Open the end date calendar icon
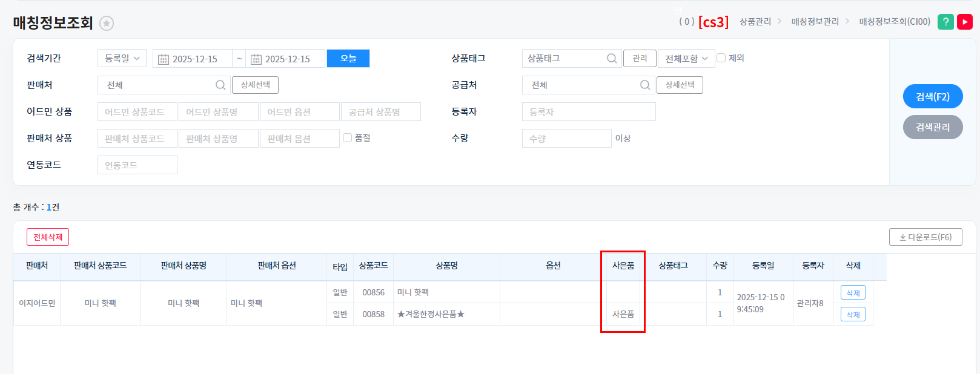This screenshot has width=980, height=374. click(256, 59)
